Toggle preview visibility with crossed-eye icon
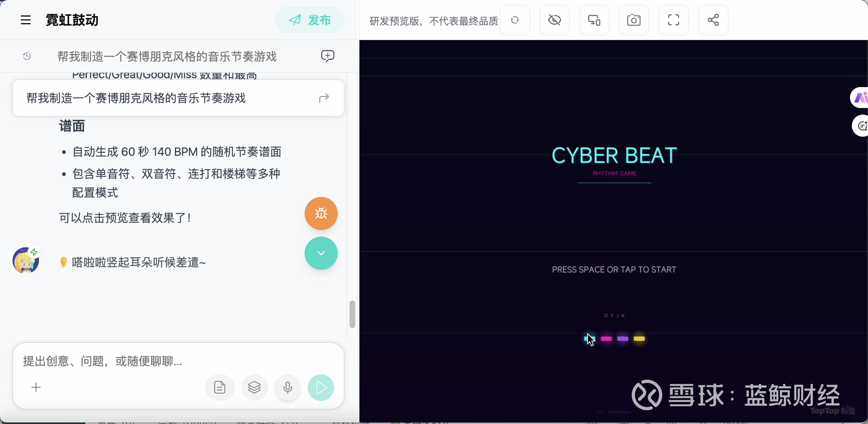 coord(555,20)
